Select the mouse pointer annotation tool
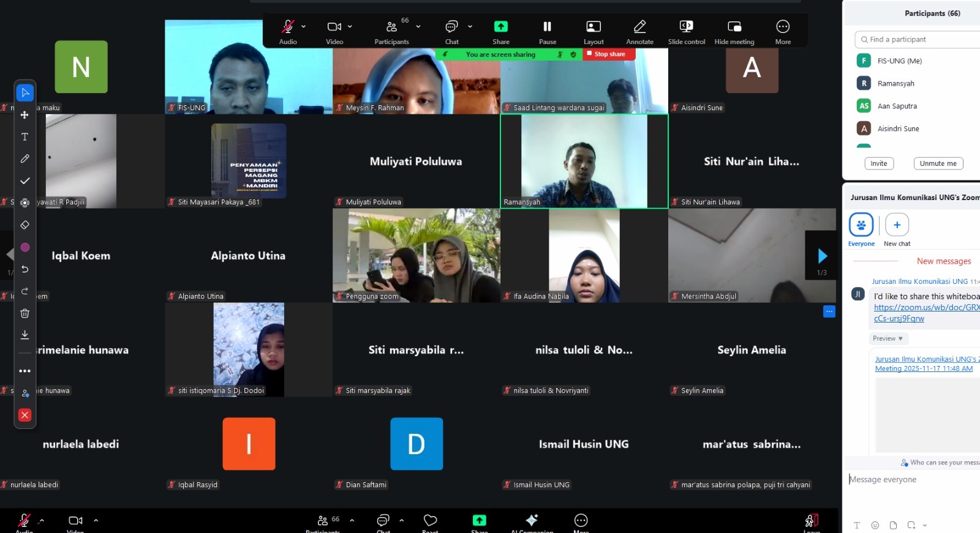Viewport: 980px width, 533px height. tap(25, 92)
